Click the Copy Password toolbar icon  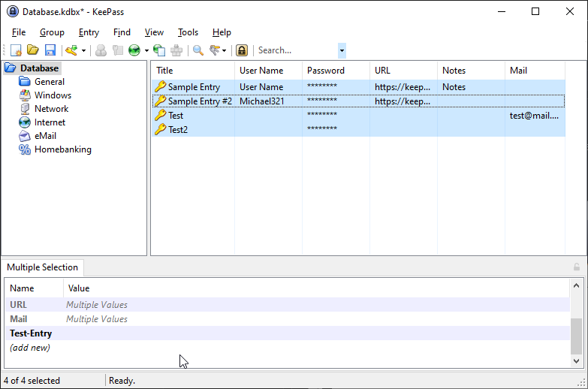click(118, 50)
